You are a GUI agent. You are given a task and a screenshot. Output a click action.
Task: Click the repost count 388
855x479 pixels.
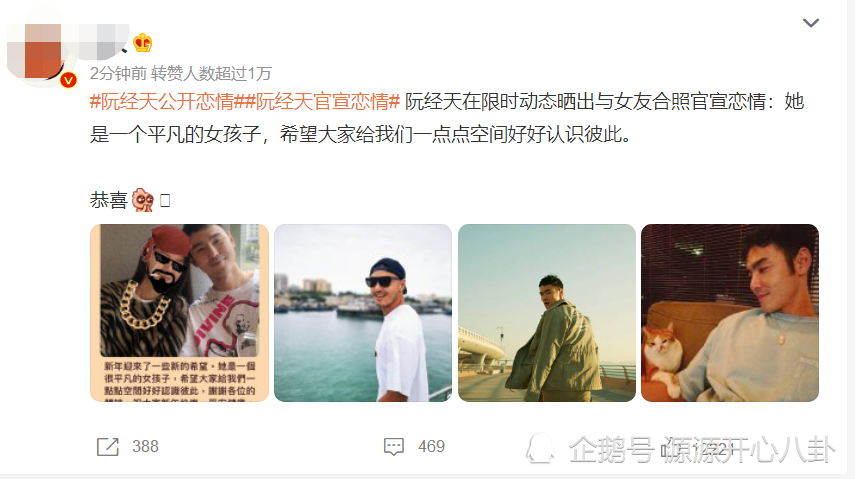point(145,447)
